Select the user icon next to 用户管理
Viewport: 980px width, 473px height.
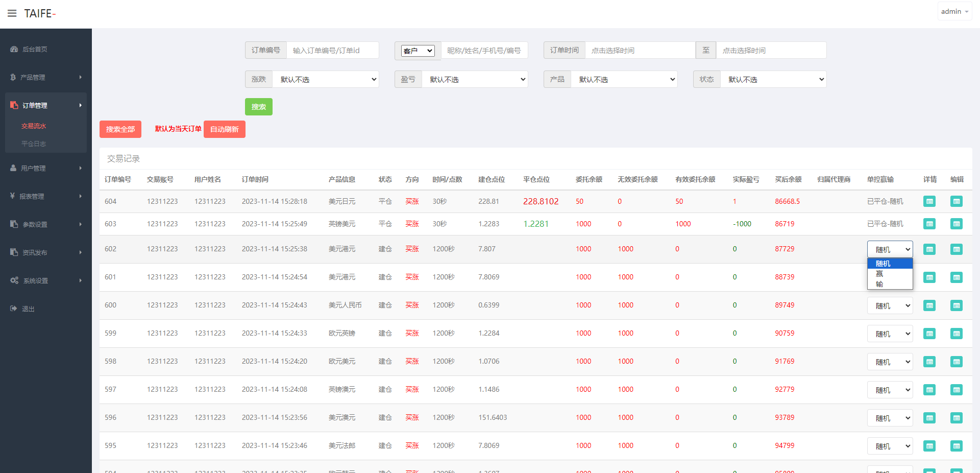tap(13, 168)
